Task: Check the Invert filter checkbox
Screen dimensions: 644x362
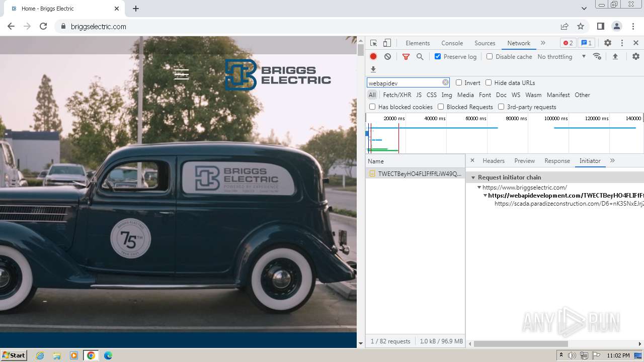Action: coord(459,82)
